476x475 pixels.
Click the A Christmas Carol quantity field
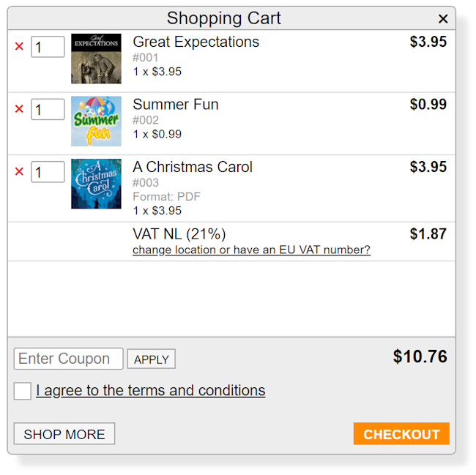coord(48,173)
